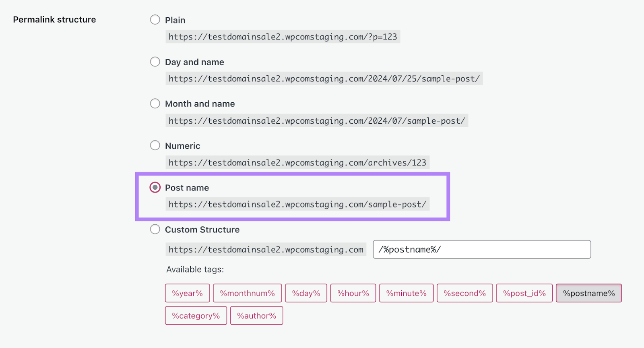Insert the %author% tag
This screenshot has height=348, width=644.
coord(256,315)
